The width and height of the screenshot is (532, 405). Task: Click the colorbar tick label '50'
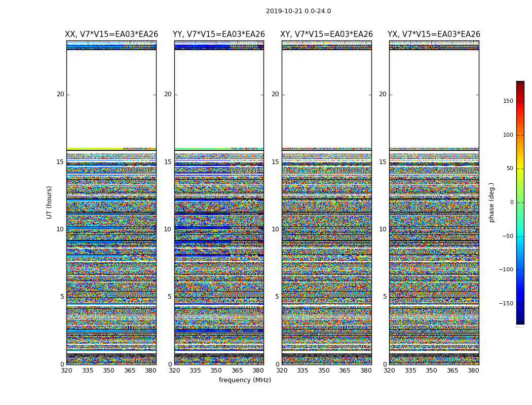click(x=510, y=169)
